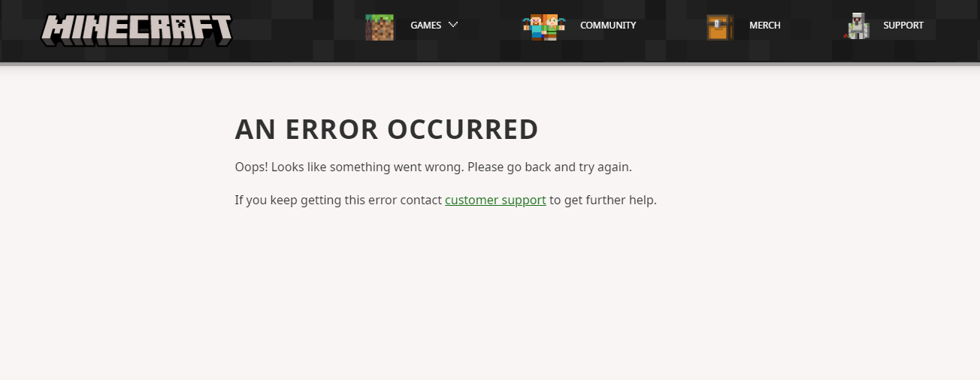Open the GAMES menu label

pos(425,26)
